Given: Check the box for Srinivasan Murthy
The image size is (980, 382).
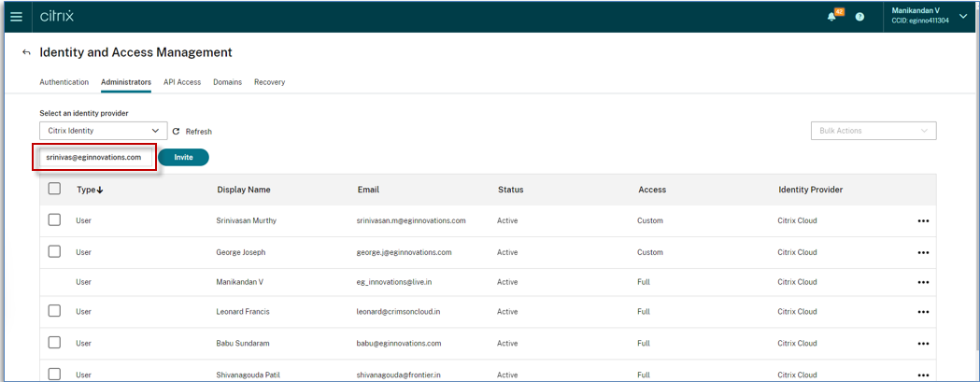Looking at the screenshot, I should 54,219.
